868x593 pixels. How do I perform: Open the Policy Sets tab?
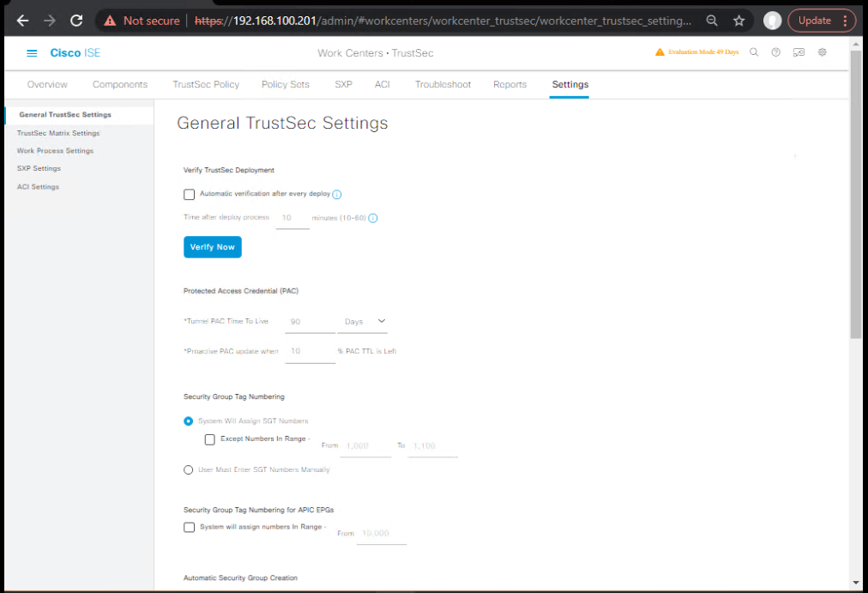(x=286, y=85)
